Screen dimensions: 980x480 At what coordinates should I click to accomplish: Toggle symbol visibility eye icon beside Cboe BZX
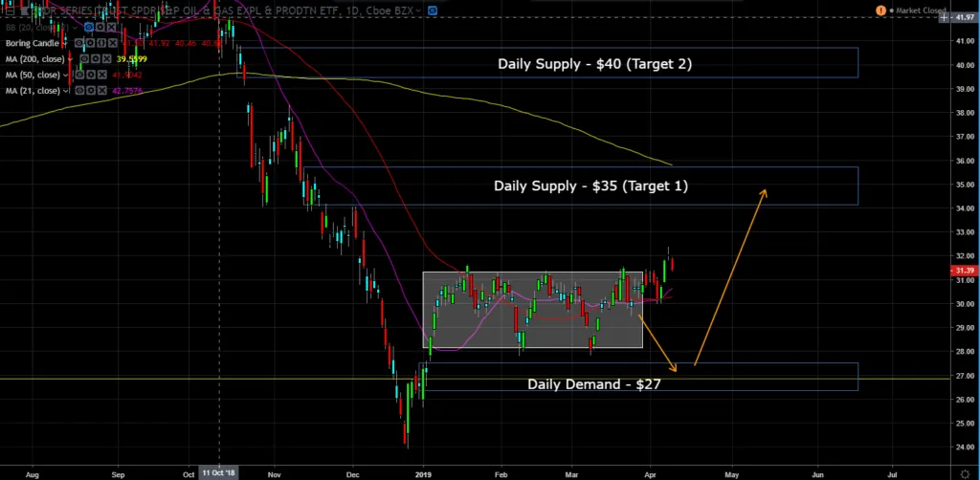(433, 11)
